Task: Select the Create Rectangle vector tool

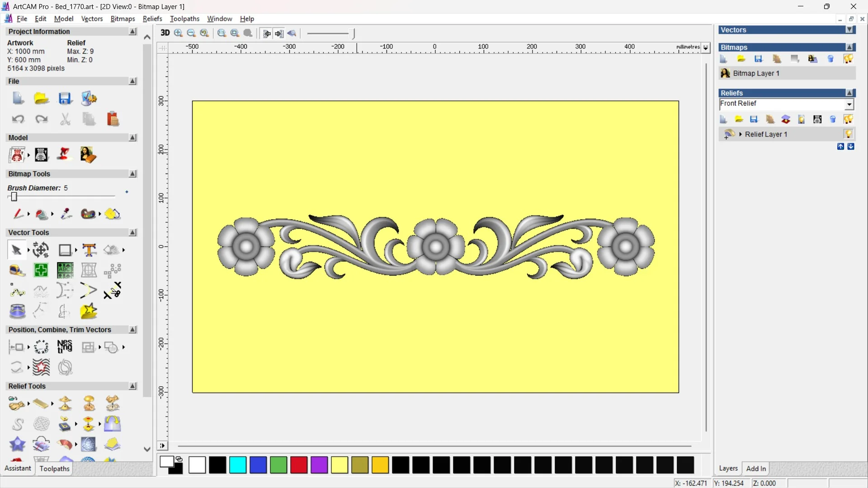Action: [65, 250]
